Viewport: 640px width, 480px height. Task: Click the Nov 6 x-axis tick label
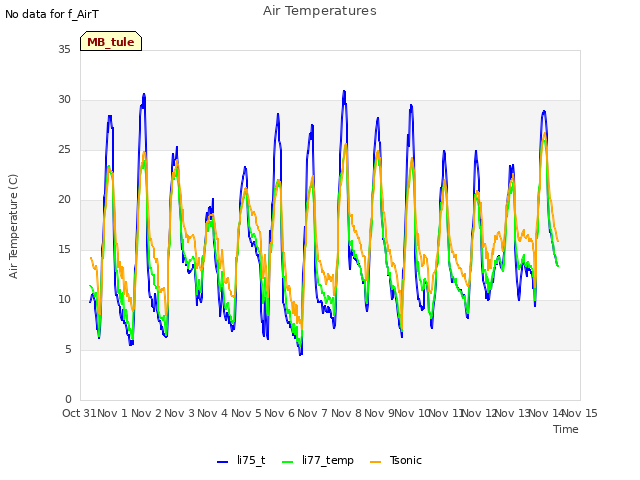click(280, 413)
